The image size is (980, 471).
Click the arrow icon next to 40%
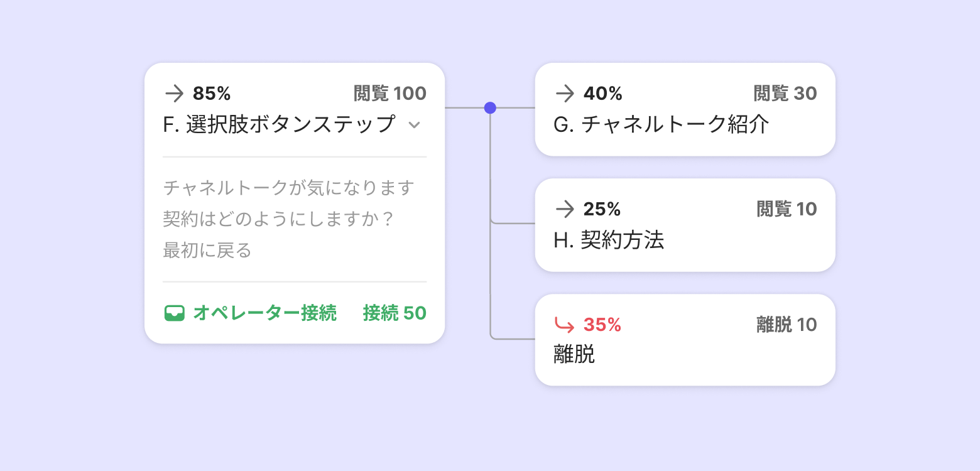565,94
